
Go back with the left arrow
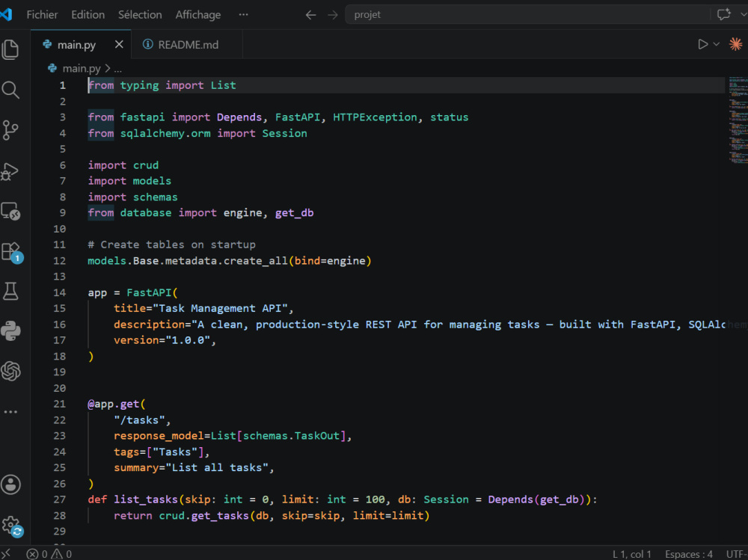pos(310,15)
